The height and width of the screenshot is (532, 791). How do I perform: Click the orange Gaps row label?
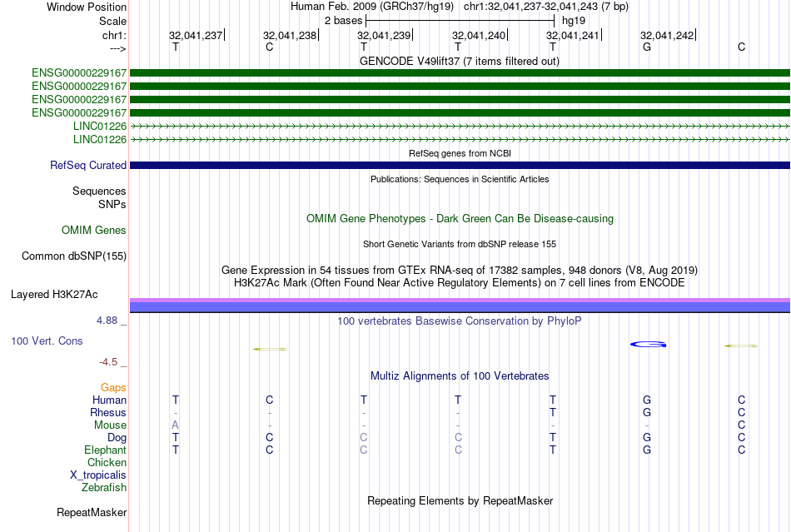pos(113,388)
